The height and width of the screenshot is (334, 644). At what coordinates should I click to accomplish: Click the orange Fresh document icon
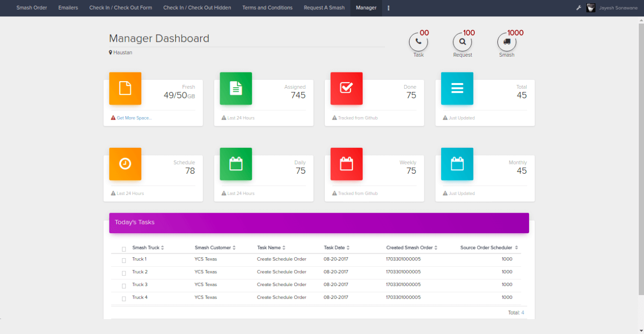tap(125, 88)
